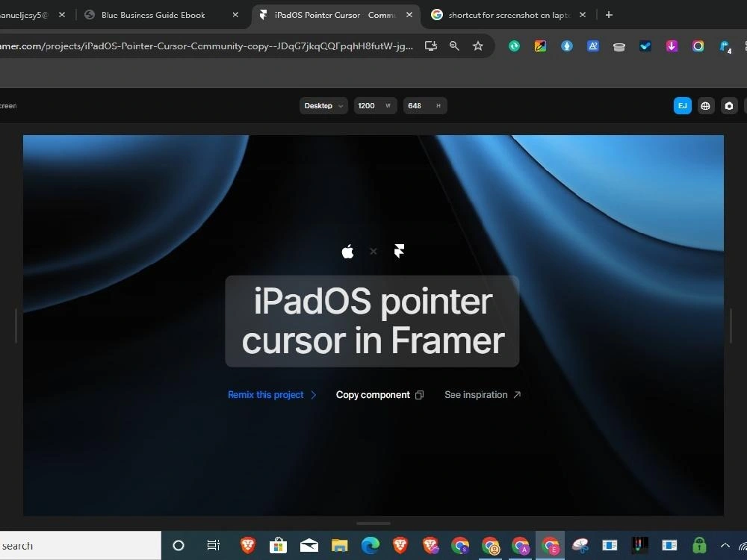Open Task View on taskbar
The width and height of the screenshot is (747, 560).
point(213,545)
